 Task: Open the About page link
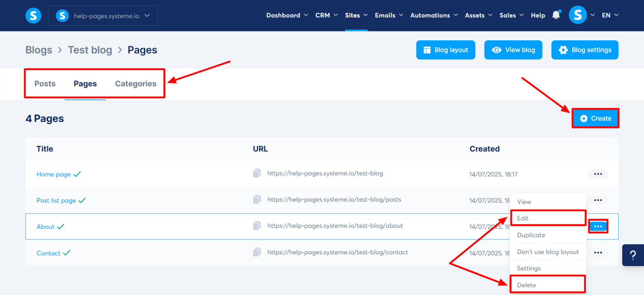[45, 226]
